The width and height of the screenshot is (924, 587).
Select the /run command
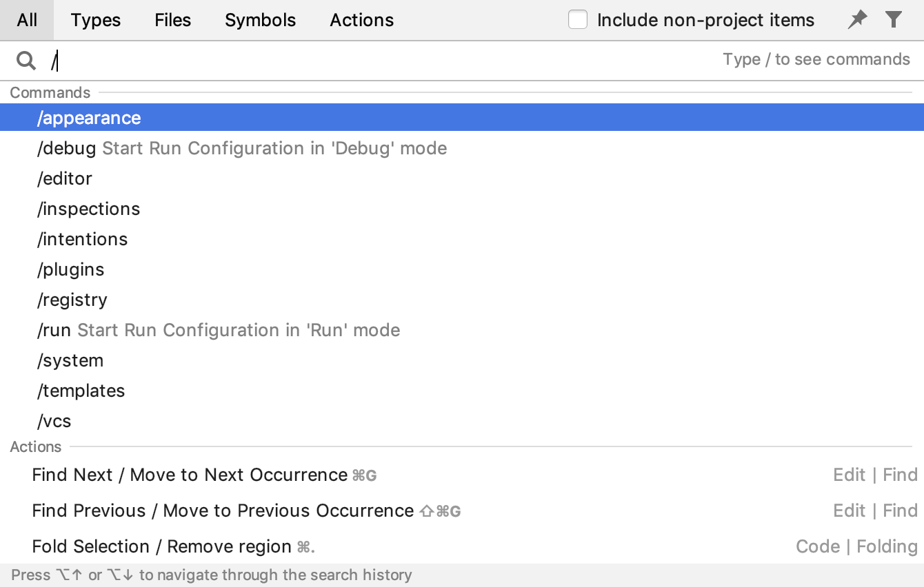click(54, 330)
